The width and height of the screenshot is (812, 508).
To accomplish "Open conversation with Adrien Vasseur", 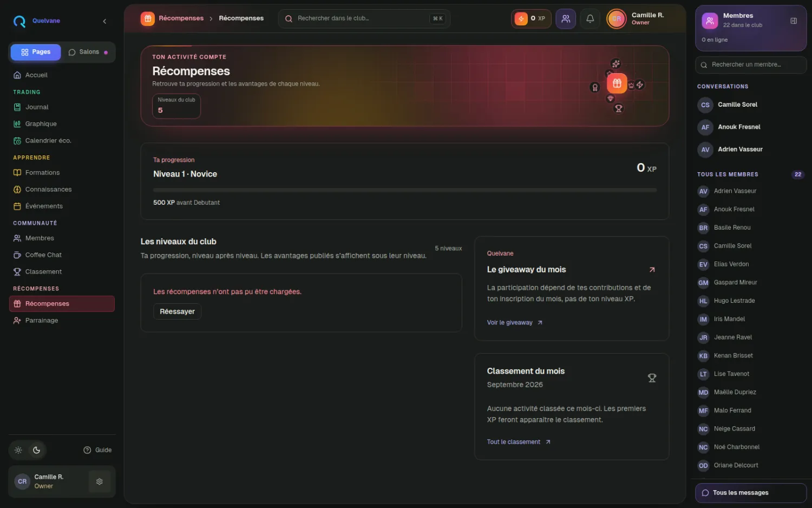I will click(x=751, y=149).
